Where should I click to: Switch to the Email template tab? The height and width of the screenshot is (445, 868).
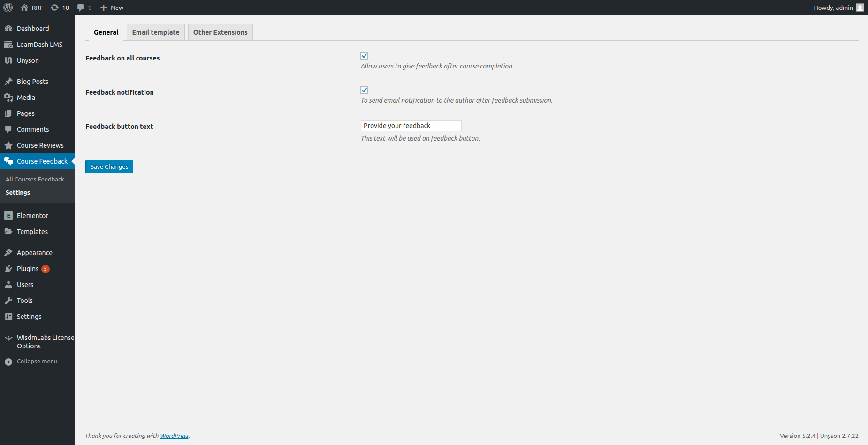coord(156,32)
